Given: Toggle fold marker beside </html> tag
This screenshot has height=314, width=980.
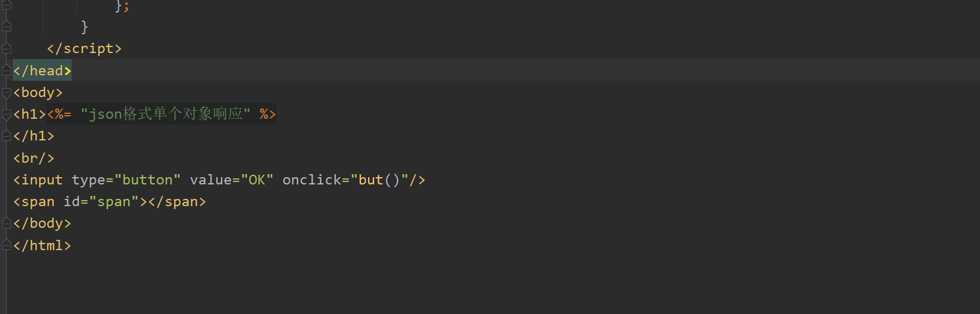Looking at the screenshot, I should click(7, 245).
